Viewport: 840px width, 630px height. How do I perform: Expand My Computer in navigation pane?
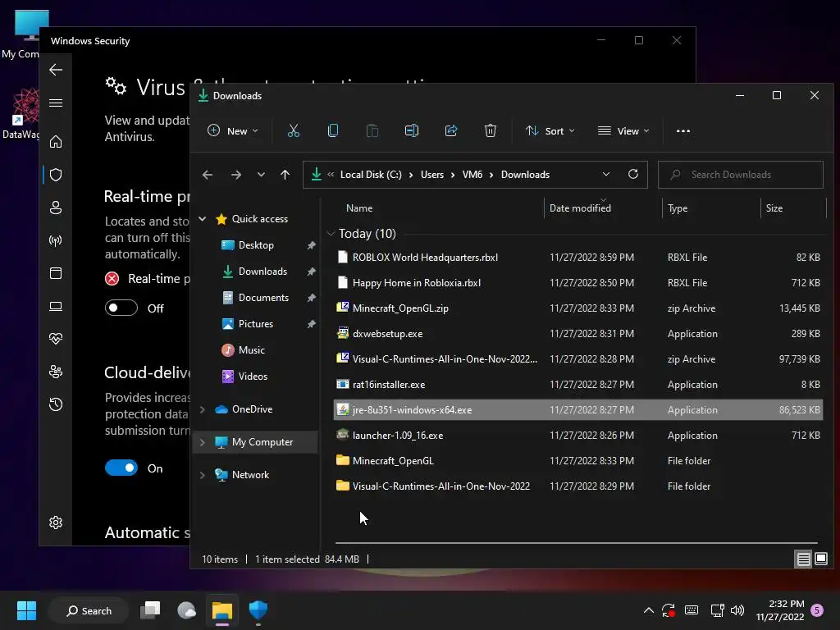pos(203,442)
